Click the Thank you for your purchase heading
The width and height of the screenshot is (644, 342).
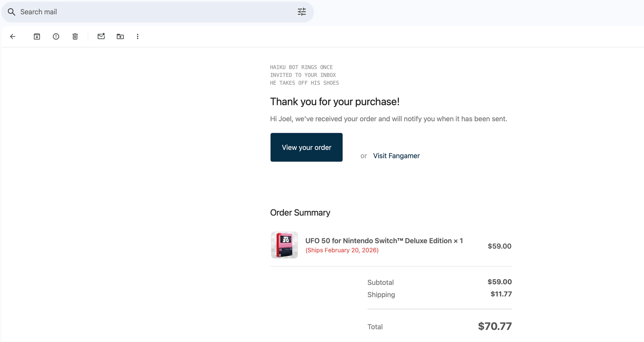click(335, 102)
